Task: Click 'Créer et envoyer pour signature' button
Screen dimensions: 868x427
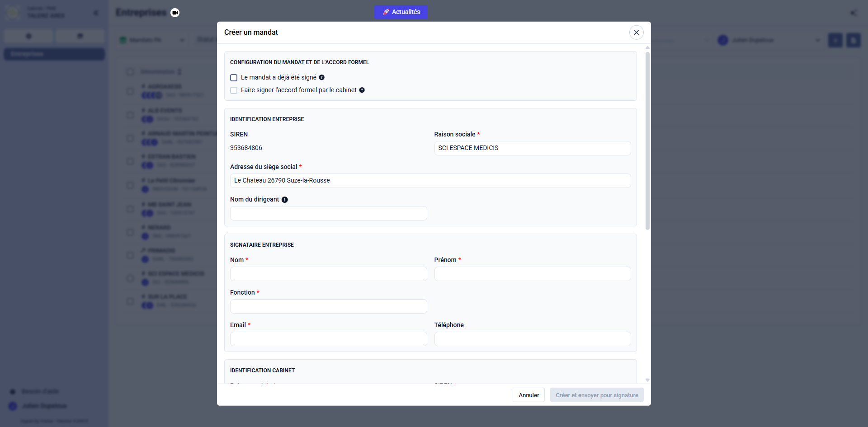Action: [x=597, y=395]
